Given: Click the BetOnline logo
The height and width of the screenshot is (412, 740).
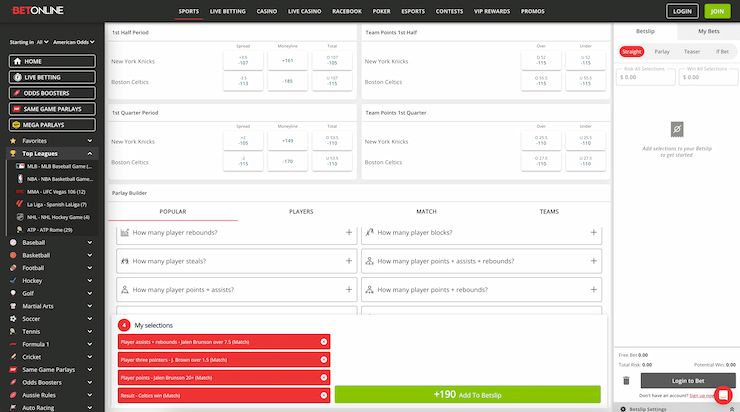Looking at the screenshot, I should 37,10.
